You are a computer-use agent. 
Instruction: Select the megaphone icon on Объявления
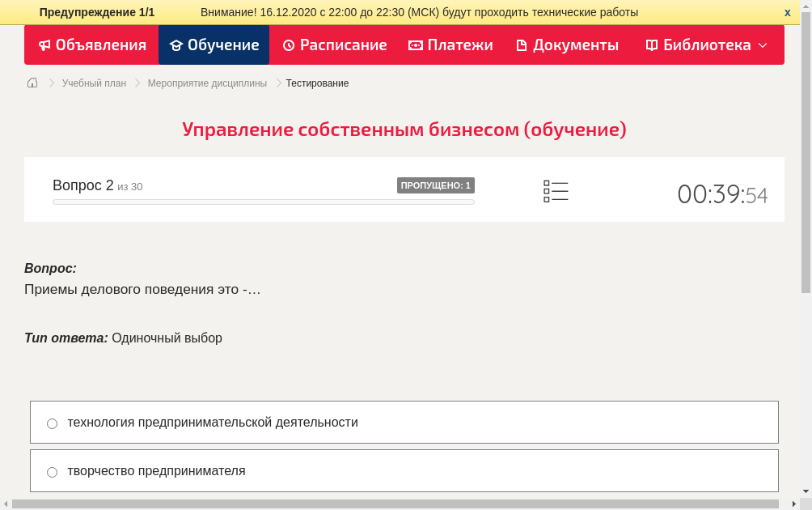(44, 45)
